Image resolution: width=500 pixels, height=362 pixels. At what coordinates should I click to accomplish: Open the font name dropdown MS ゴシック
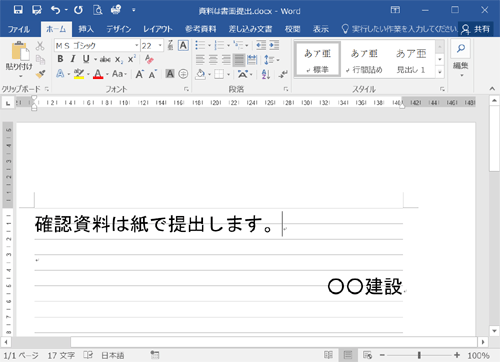click(137, 45)
